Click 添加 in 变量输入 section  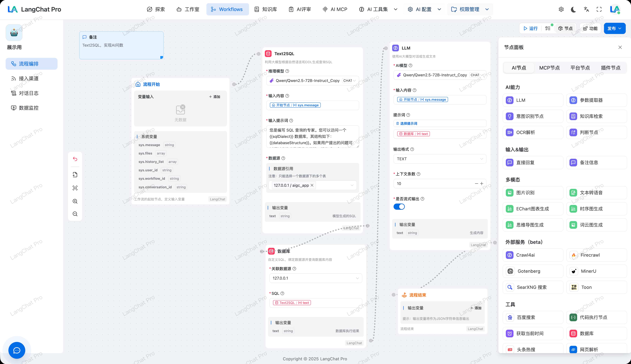(x=214, y=97)
